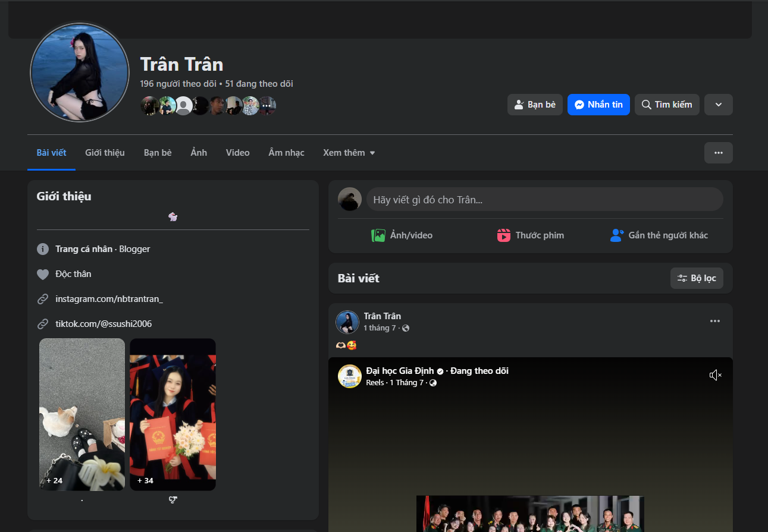Click the Đại học Gia Định page logo
The width and height of the screenshot is (768, 532).
click(350, 376)
